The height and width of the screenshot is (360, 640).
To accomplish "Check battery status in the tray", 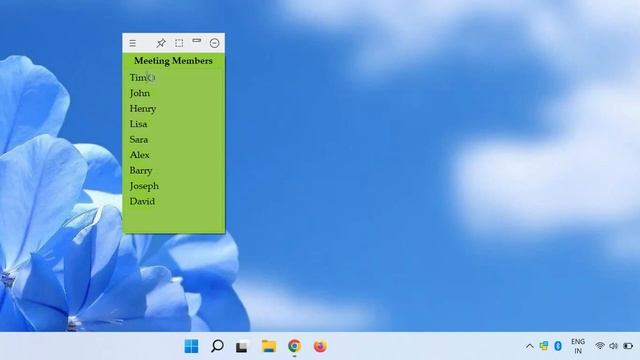I will click(628, 346).
